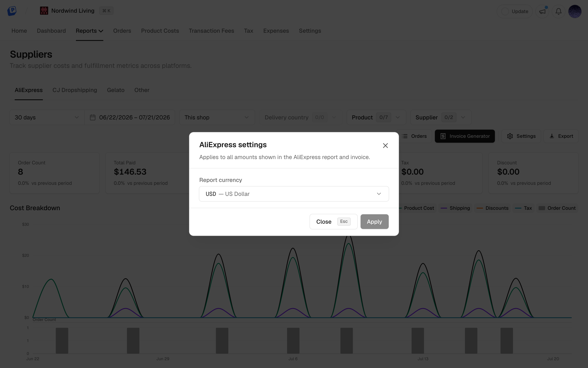Toggle Shipping legend series

[455, 208]
